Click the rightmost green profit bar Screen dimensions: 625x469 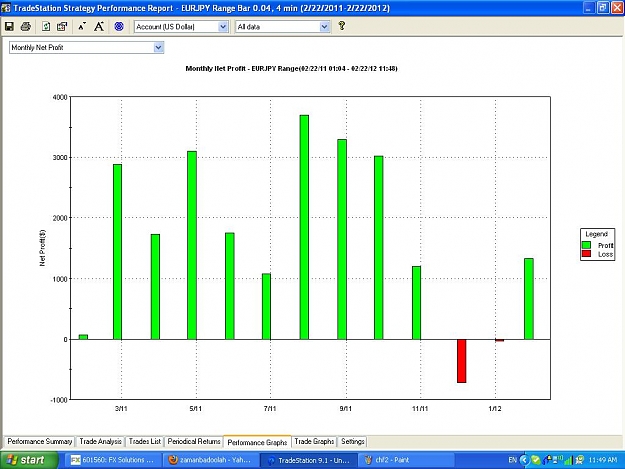click(x=529, y=299)
